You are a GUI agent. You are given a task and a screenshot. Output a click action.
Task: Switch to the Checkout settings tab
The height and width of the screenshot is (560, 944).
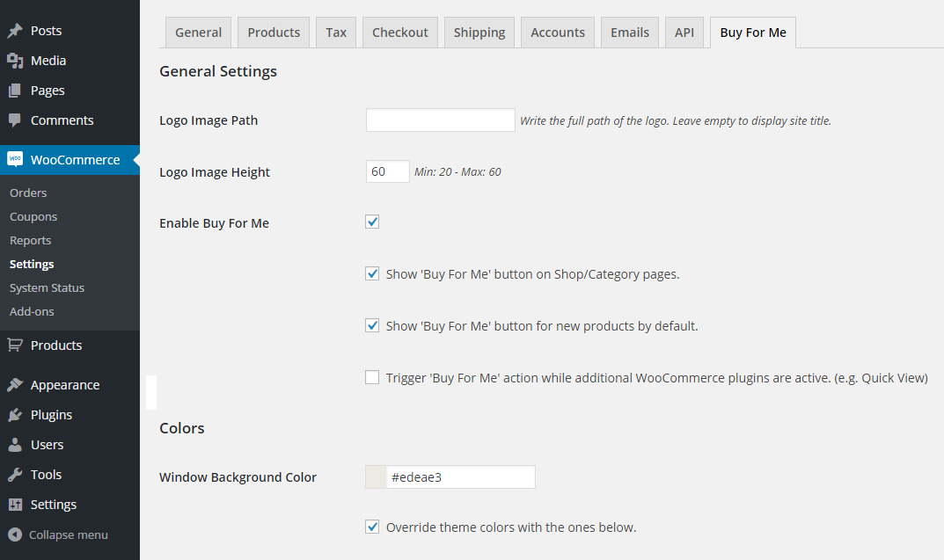pyautogui.click(x=400, y=33)
